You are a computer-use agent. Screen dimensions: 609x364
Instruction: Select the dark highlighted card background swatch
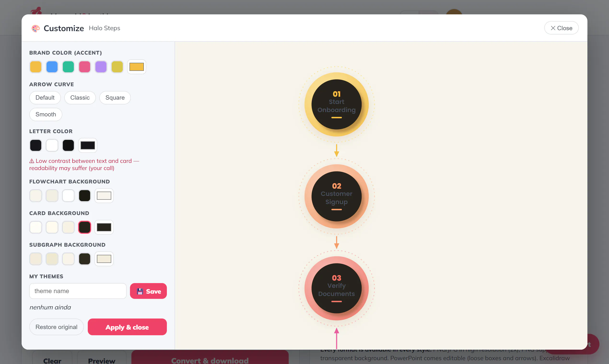point(84,227)
